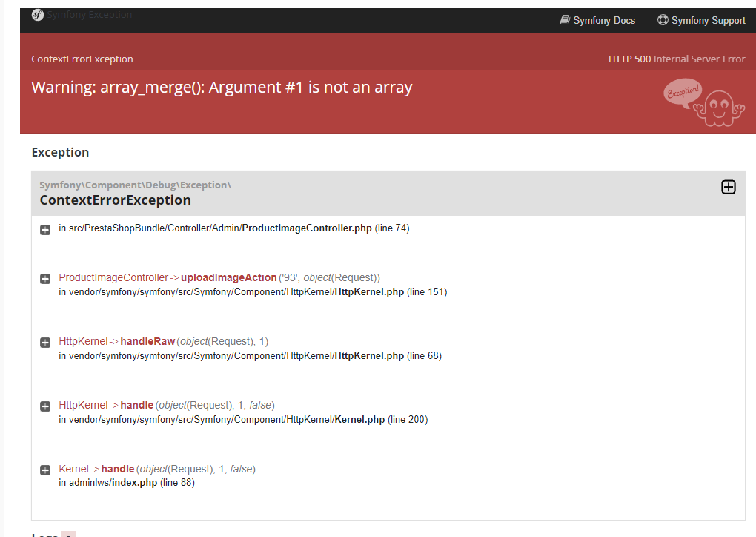Click Kernel.php (line 200) file path
The width and height of the screenshot is (756, 537).
[x=244, y=419]
